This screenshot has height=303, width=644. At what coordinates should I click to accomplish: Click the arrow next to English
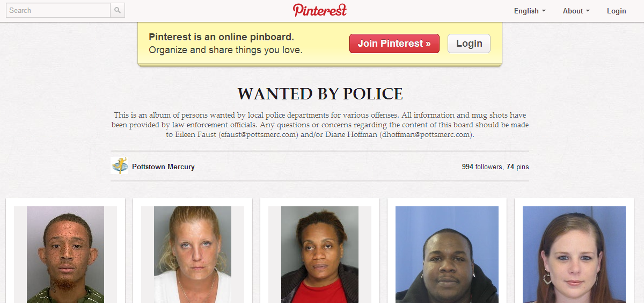544,11
